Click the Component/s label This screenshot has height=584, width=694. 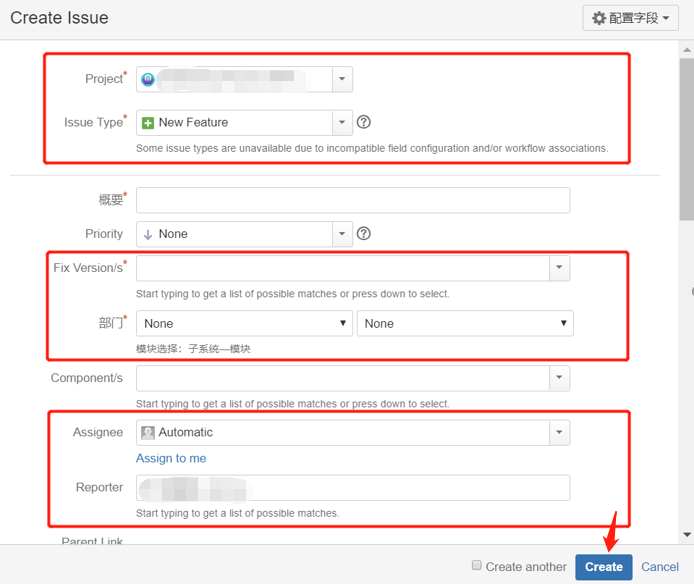pyautogui.click(x=87, y=378)
